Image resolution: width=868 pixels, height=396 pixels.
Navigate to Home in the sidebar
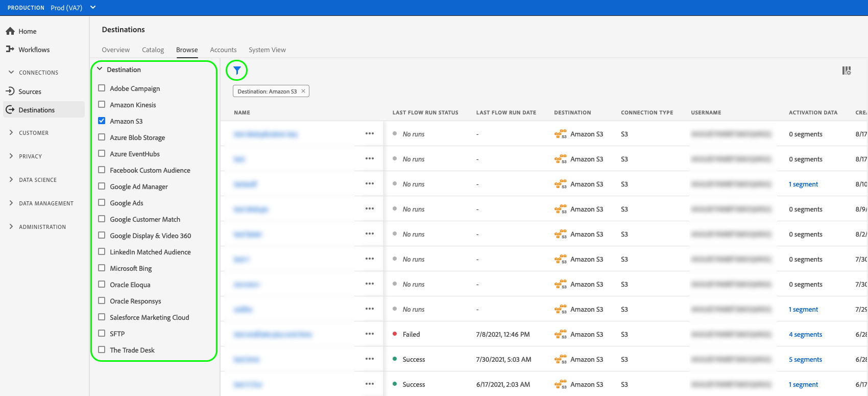(x=28, y=31)
